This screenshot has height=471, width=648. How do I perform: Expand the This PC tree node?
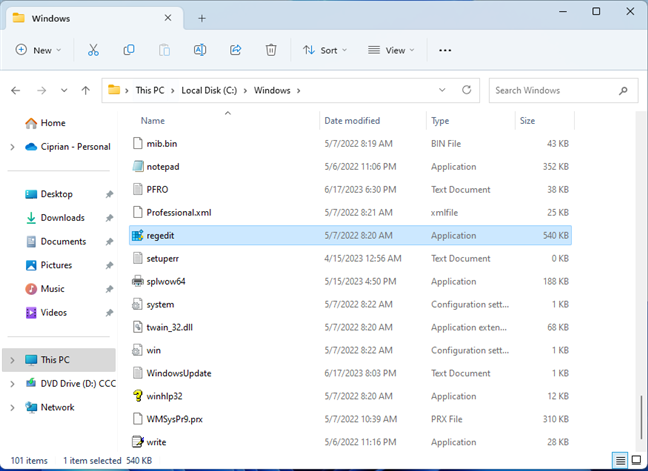click(12, 360)
